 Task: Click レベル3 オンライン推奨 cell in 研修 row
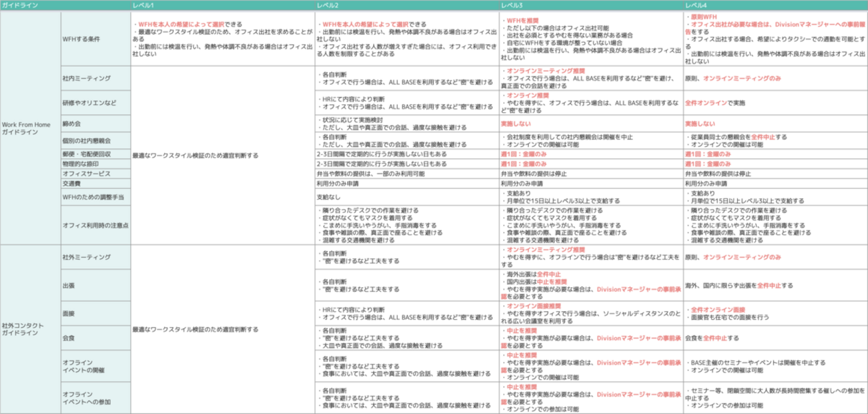pos(591,103)
